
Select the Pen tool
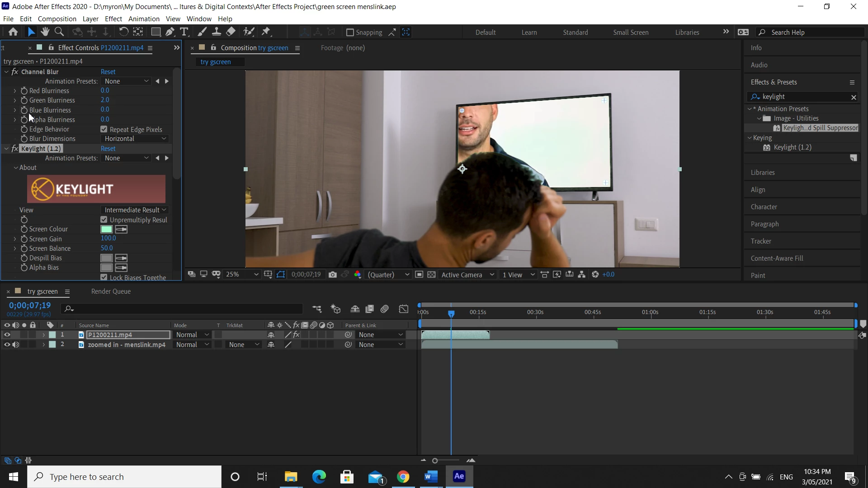point(170,32)
